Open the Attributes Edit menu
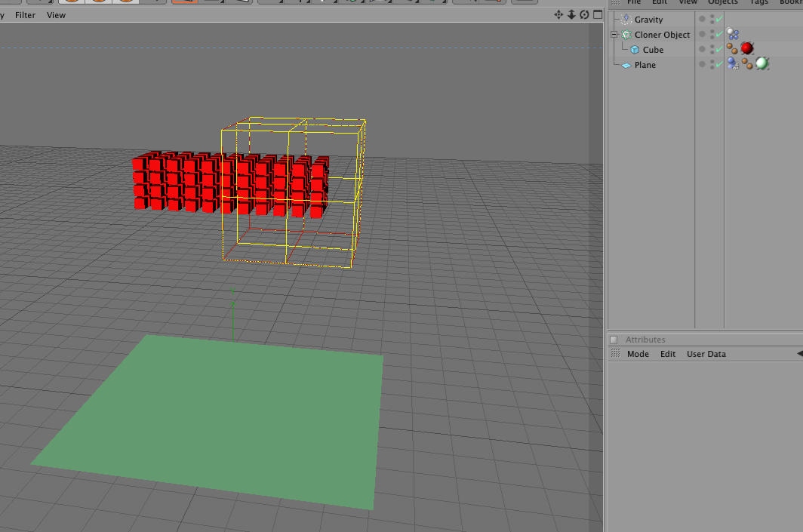Image resolution: width=803 pixels, height=532 pixels. 668,354
